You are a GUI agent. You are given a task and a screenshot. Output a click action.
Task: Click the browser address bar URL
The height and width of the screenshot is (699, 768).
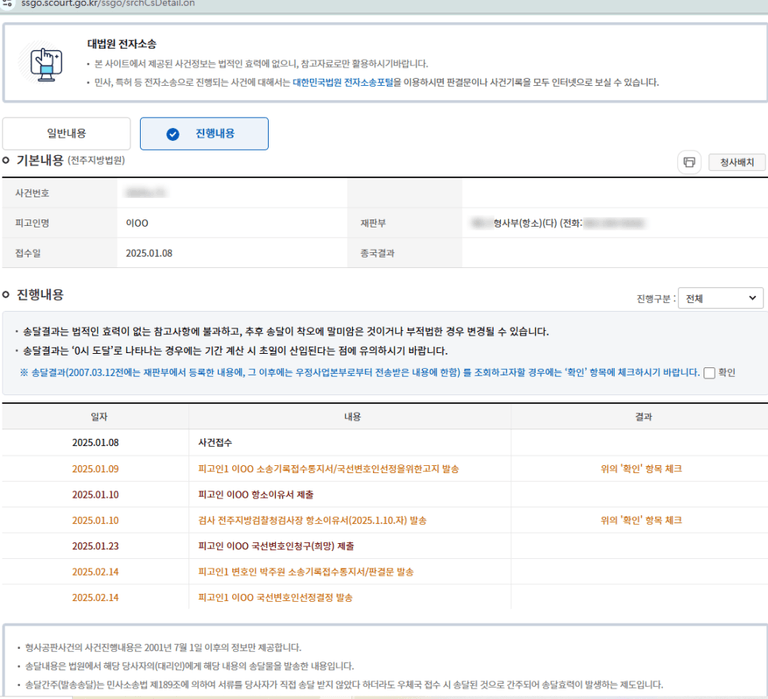(94, 4)
